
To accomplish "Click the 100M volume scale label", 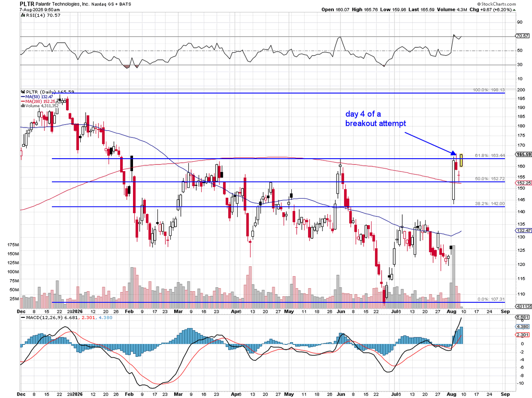I will 13,272.
